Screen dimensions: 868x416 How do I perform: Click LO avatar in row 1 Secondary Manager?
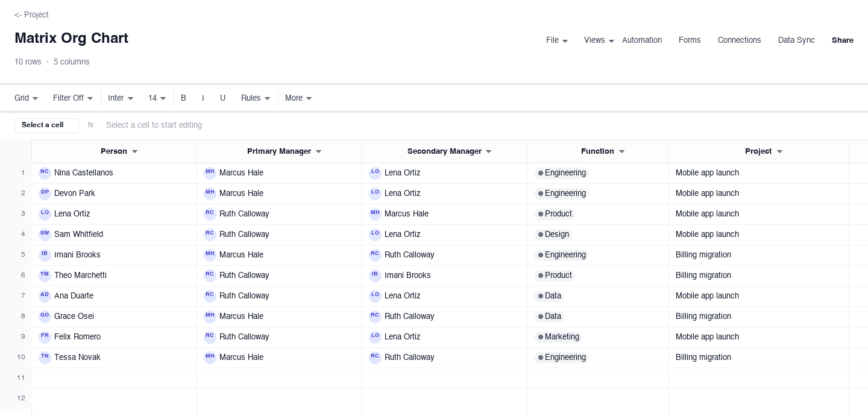(375, 173)
